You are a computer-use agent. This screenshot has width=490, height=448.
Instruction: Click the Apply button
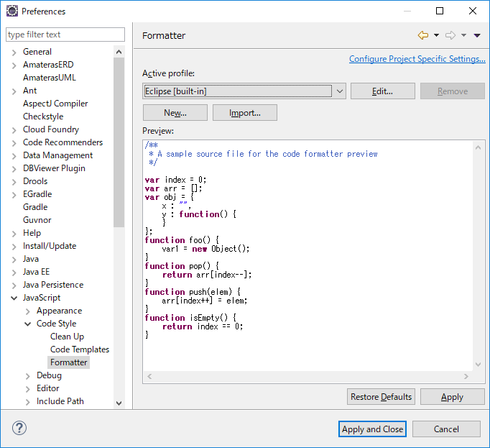point(452,397)
